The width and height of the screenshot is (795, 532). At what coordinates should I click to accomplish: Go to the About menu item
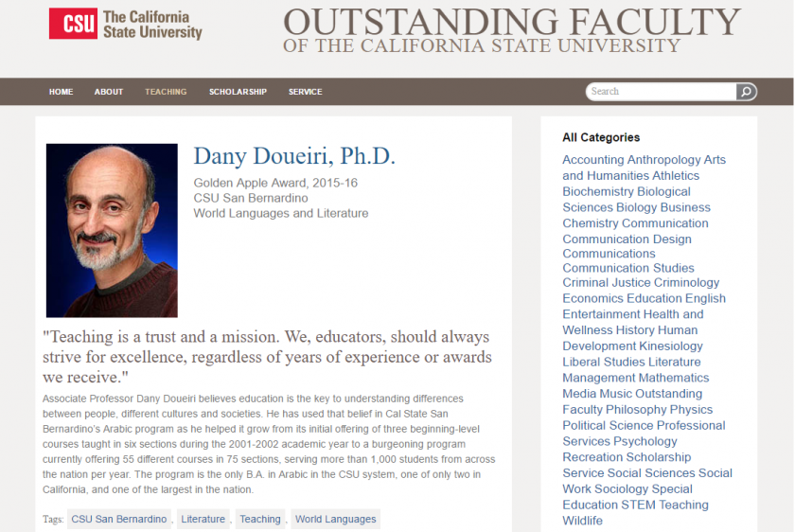(x=109, y=92)
